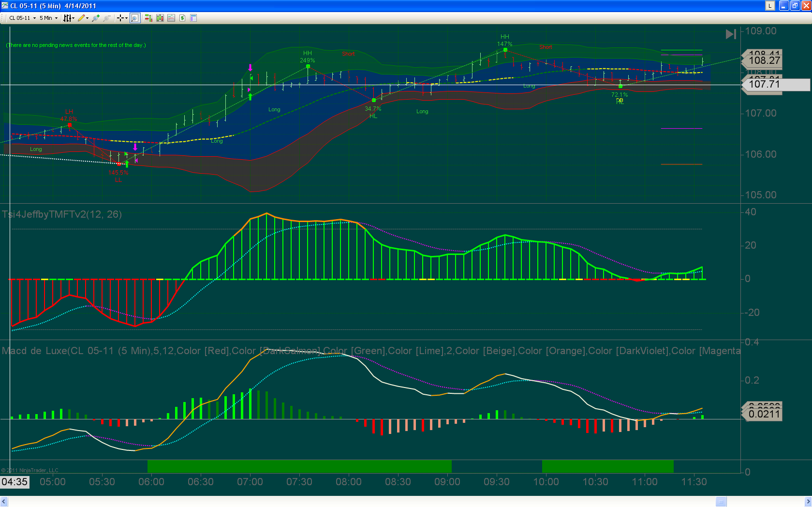Click the 04:35 time marker

pyautogui.click(x=15, y=482)
